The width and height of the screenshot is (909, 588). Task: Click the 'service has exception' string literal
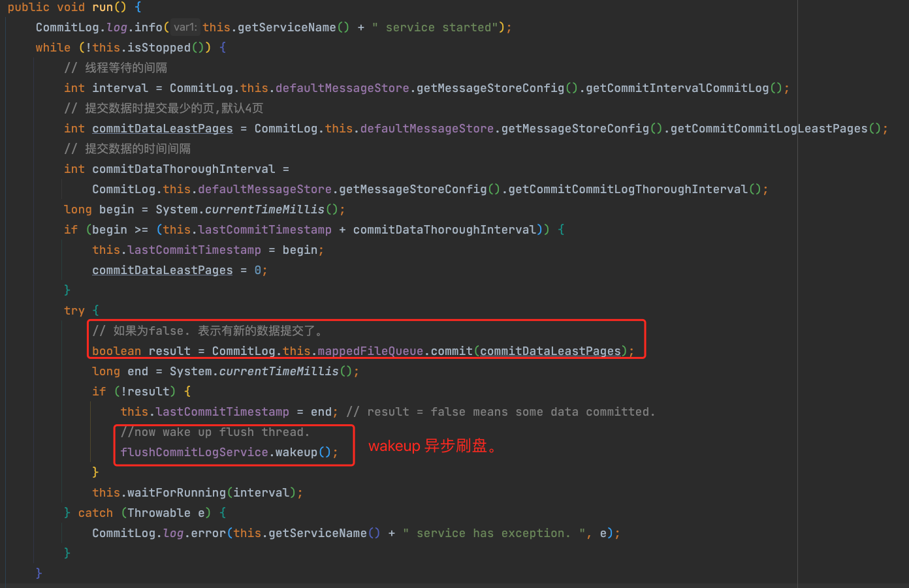[493, 533]
